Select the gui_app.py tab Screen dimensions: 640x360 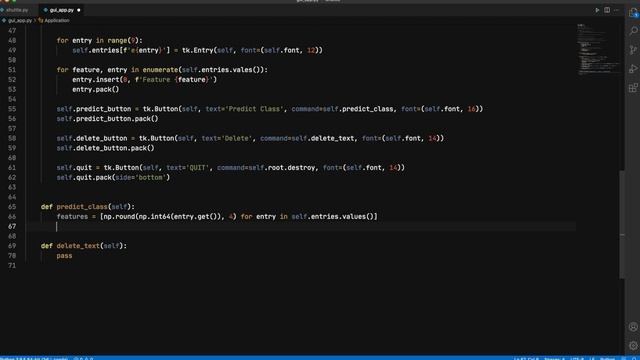point(61,10)
